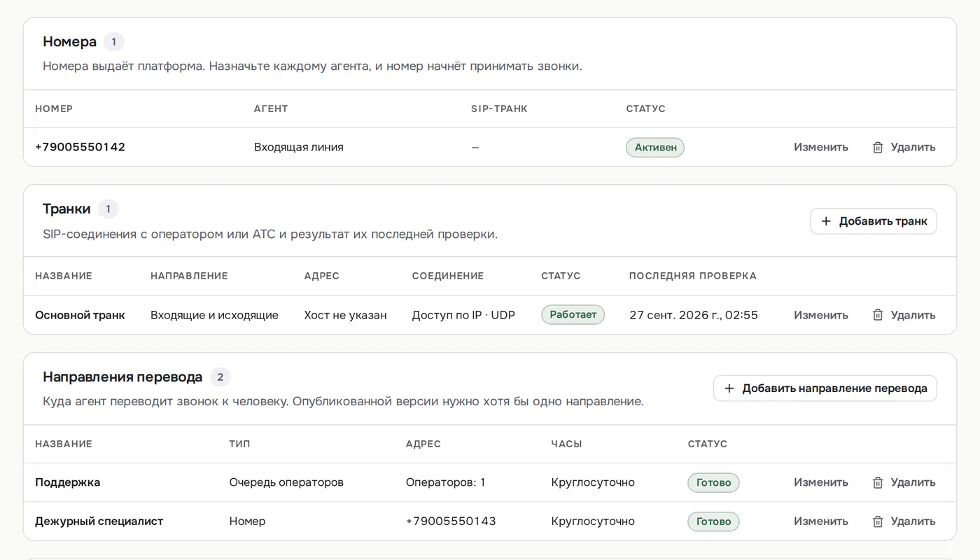Click the Активен status badge
The width and height of the screenshot is (980, 560).
point(655,147)
